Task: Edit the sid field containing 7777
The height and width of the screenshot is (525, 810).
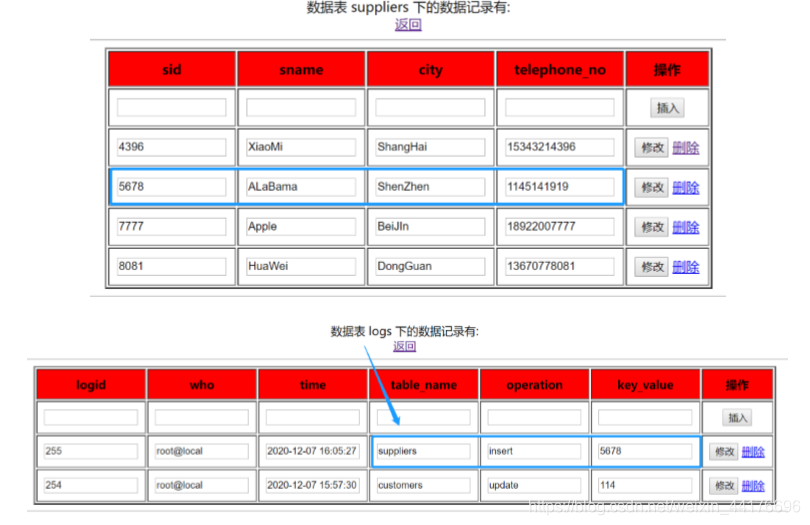Action: point(172,226)
